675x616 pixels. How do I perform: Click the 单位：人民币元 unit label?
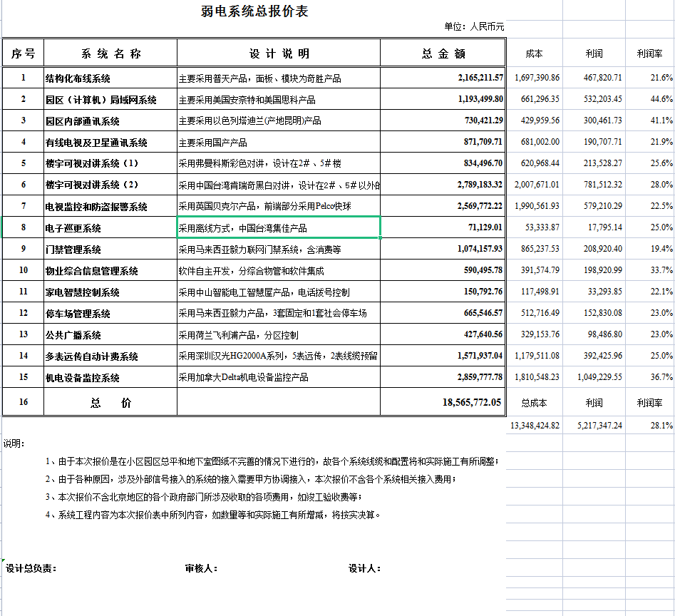(474, 27)
